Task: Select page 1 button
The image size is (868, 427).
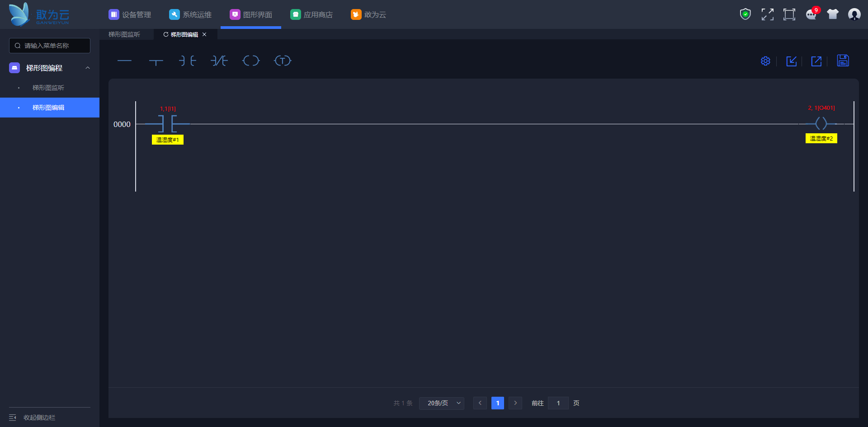Action: point(498,403)
